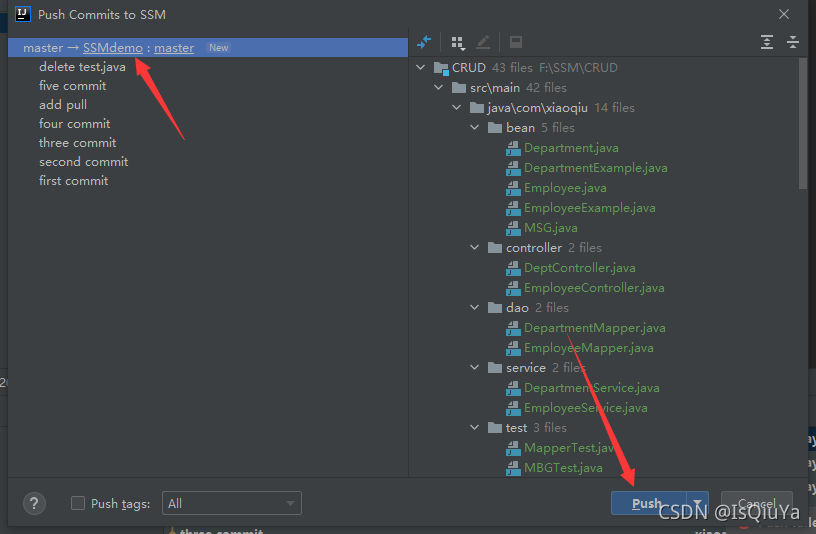The width and height of the screenshot is (816, 534).
Task: Click the file tree vertical scrollbar
Action: (803, 124)
